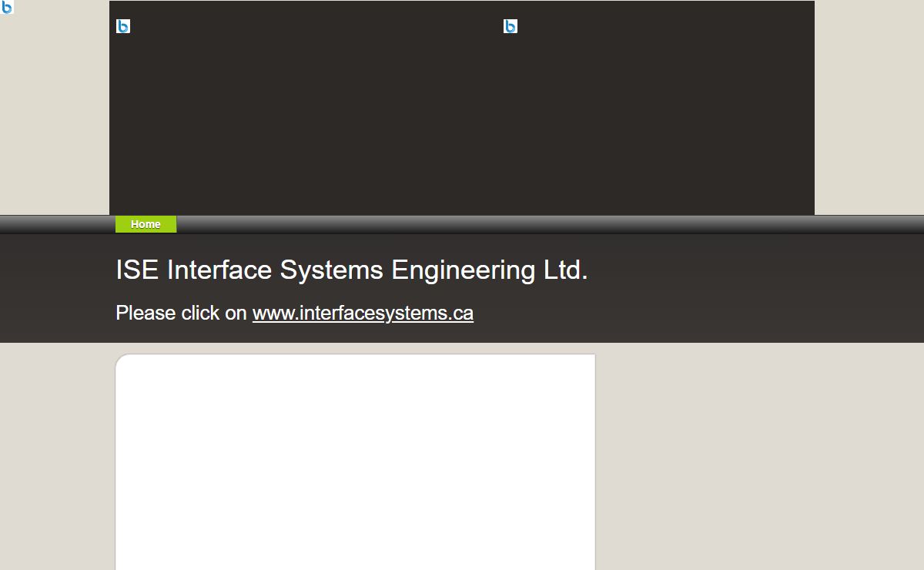The height and width of the screenshot is (570, 924).
Task: Click the text 'Please click on'
Action: pyautogui.click(x=181, y=313)
